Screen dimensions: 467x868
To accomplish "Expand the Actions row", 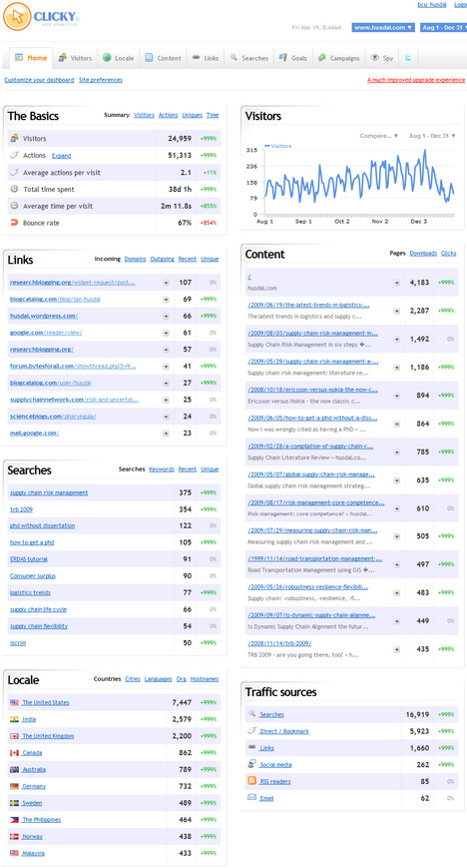I will tap(62, 156).
